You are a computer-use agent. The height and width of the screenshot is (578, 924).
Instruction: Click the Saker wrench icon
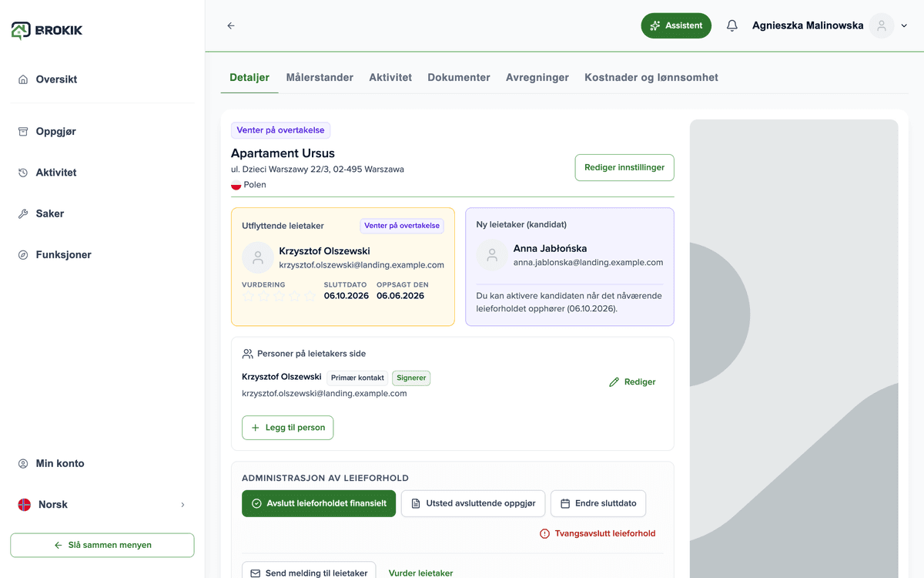click(23, 213)
